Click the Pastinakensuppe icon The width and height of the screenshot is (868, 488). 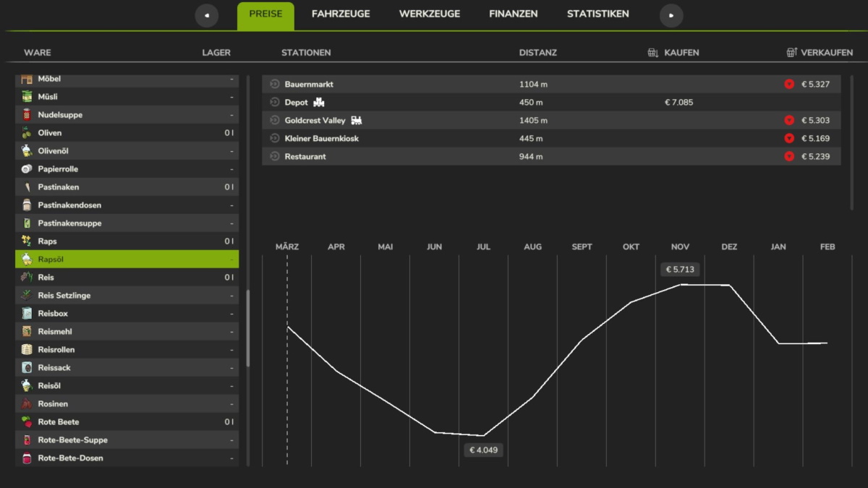point(27,223)
